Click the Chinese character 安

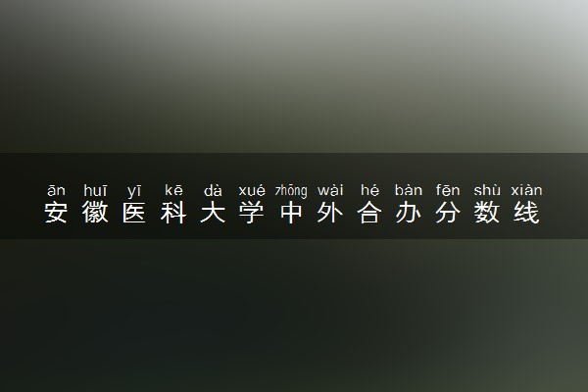56,213
